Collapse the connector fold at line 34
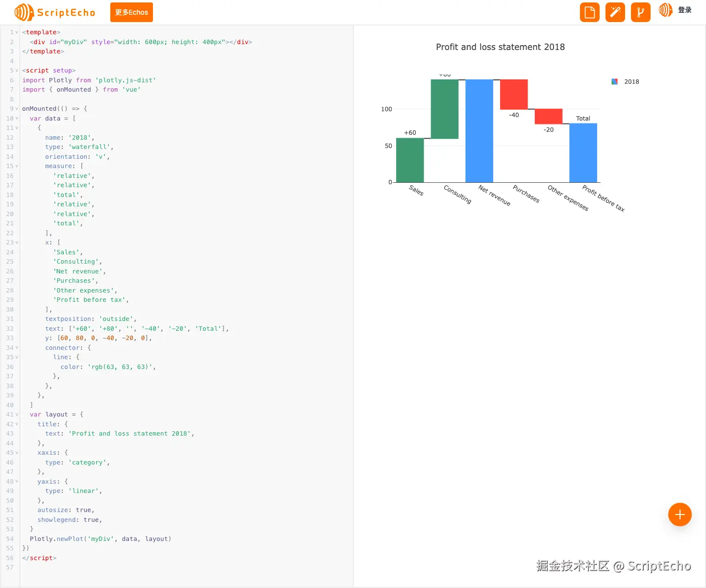Image resolution: width=706 pixels, height=588 pixels. coord(17,348)
